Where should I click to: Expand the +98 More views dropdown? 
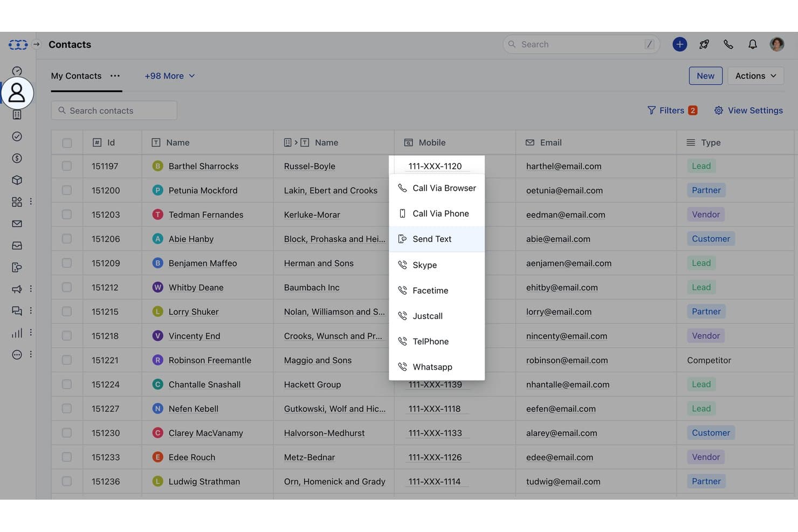coord(169,76)
